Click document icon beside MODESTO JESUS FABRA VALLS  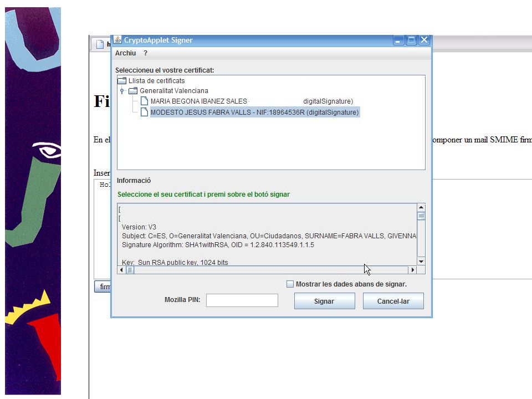point(144,112)
